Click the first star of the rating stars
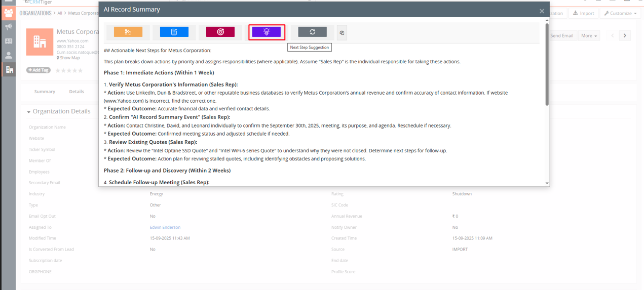644x290 pixels. 58,70
